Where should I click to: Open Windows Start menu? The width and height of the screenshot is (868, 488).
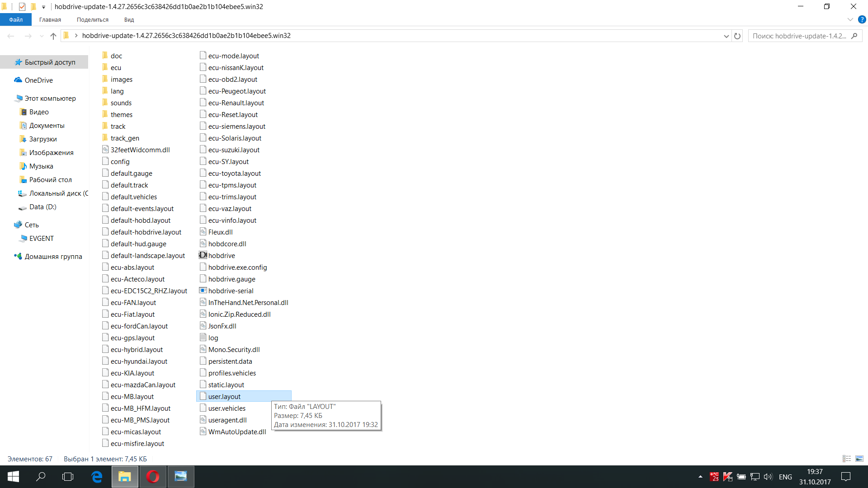pyautogui.click(x=13, y=477)
